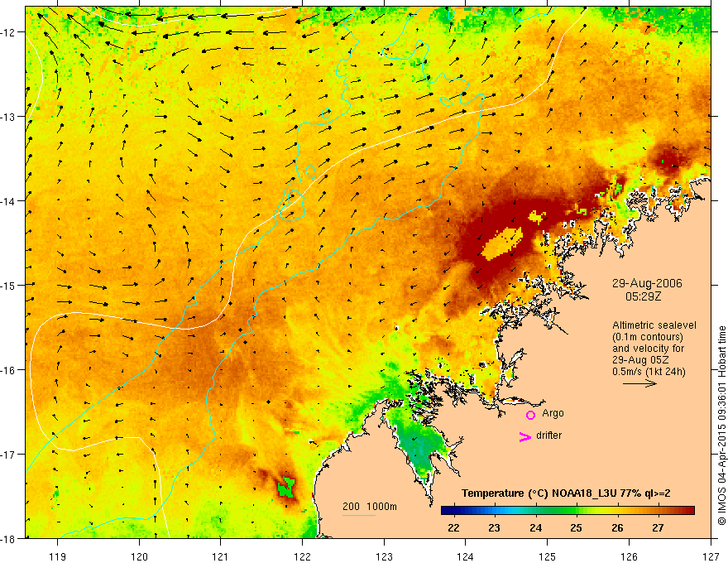The image size is (728, 563).
Task: Click colorbar tick label 25
Action: (x=576, y=527)
